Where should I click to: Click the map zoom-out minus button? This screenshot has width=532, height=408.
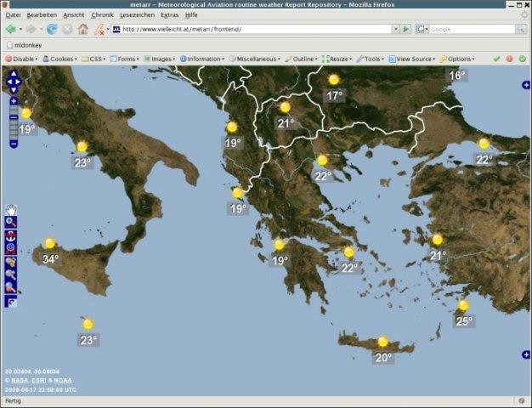[14, 144]
